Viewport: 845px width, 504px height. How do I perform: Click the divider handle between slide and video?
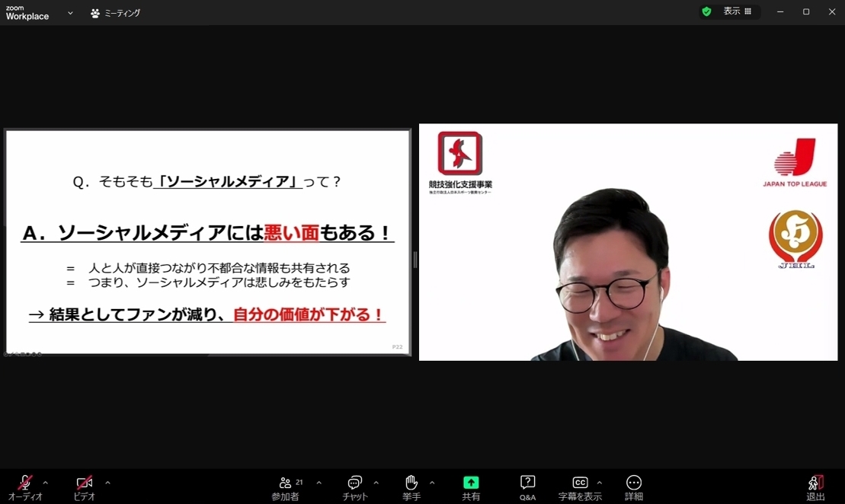(415, 260)
